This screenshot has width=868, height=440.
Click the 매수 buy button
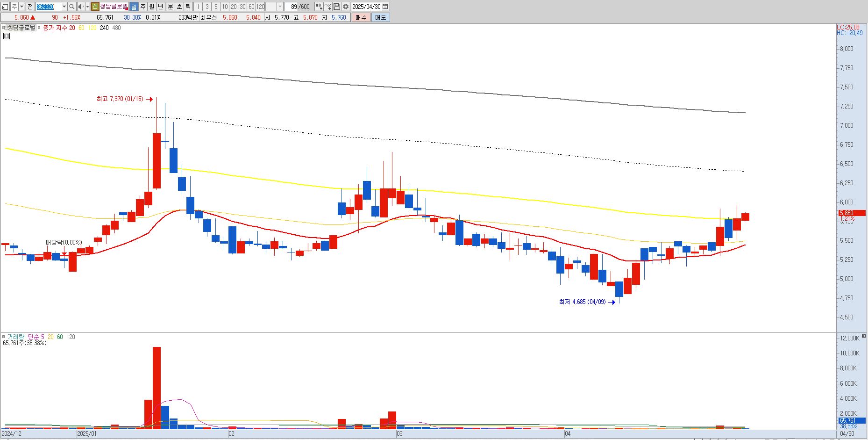[361, 17]
